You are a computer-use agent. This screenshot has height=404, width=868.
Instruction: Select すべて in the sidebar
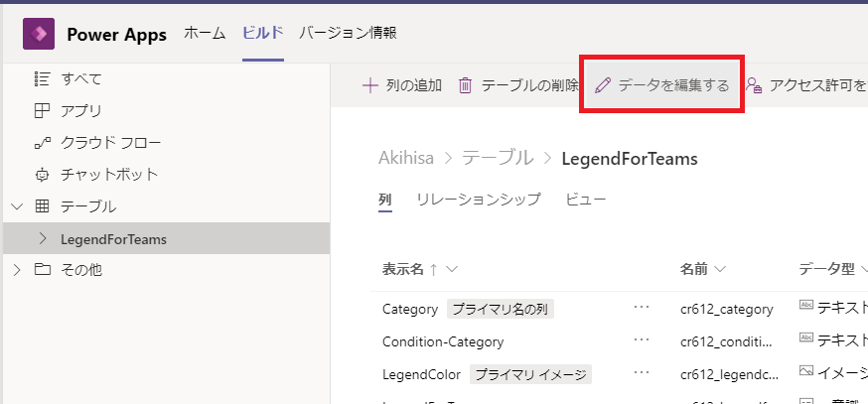pos(81,79)
